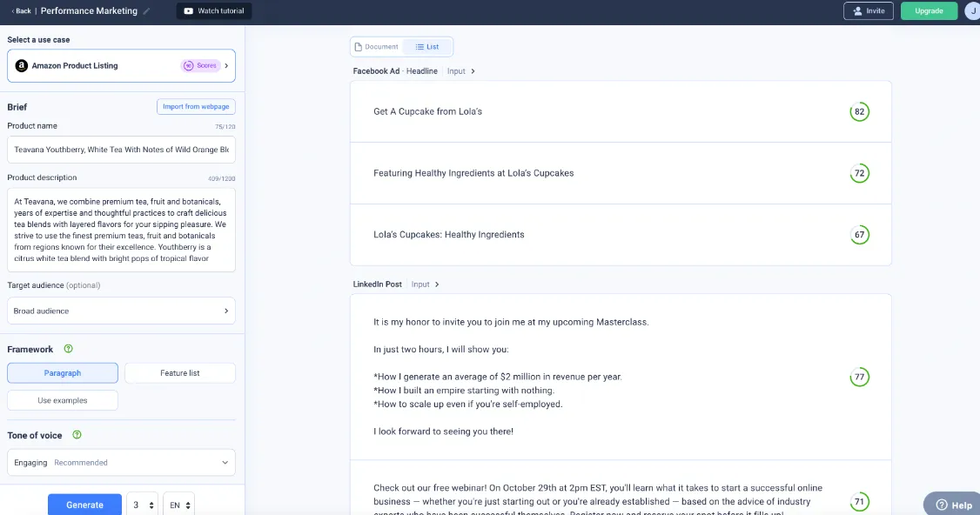Screen dimensions: 980x515
Task: Select the Paragraph framework option
Action: pos(63,373)
